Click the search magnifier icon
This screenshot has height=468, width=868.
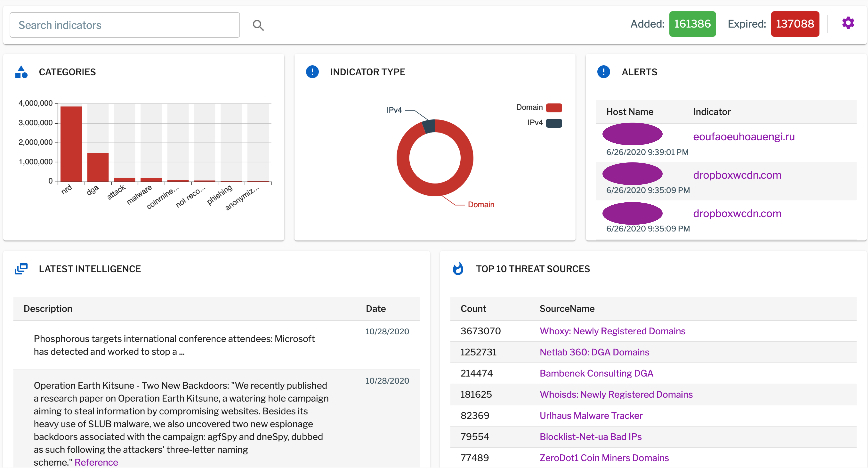tap(258, 25)
